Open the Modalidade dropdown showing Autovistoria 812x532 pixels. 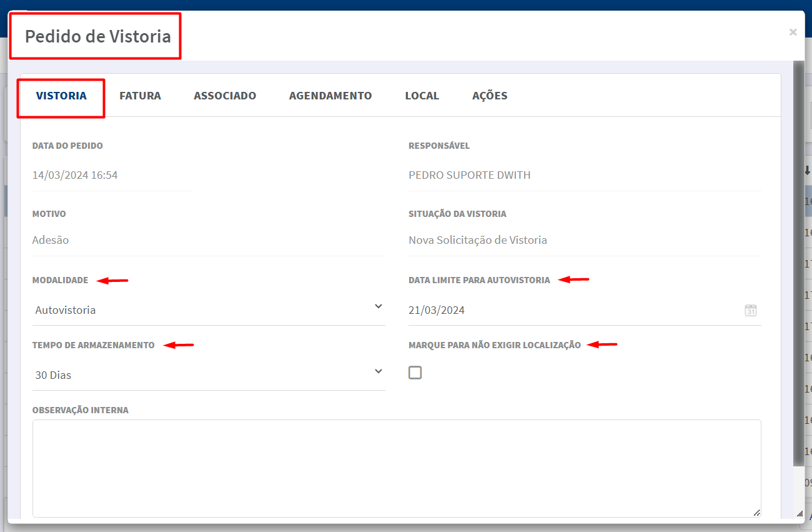(x=209, y=309)
